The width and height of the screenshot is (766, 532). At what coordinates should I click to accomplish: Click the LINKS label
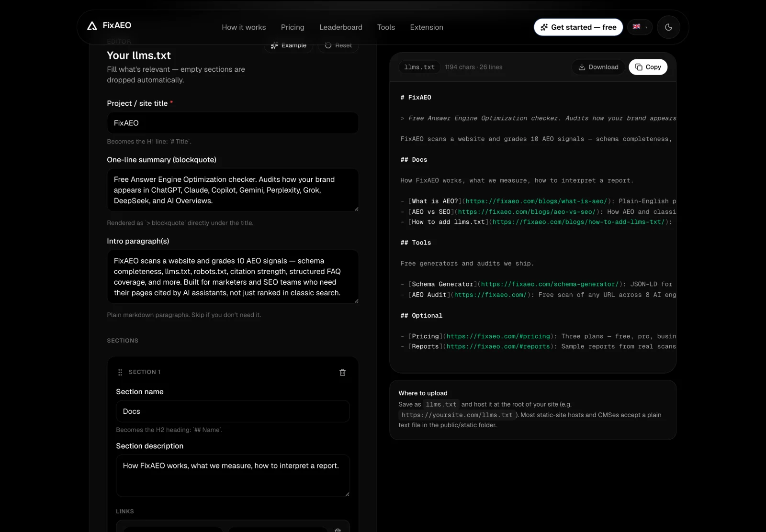(x=125, y=511)
